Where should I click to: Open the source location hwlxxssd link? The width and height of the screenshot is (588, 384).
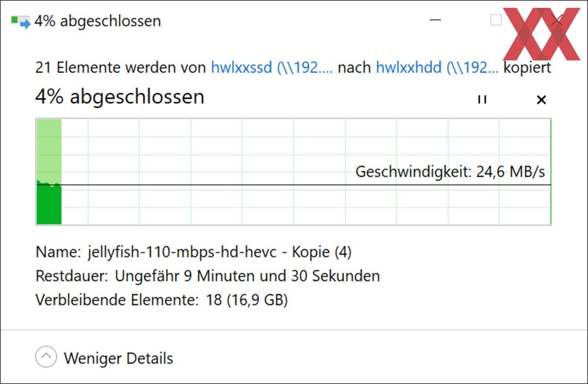pos(272,67)
